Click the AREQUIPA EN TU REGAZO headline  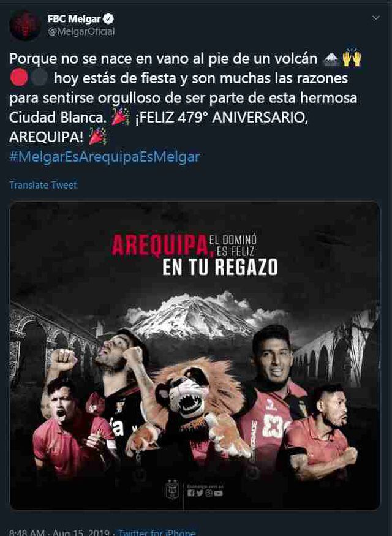[194, 255]
